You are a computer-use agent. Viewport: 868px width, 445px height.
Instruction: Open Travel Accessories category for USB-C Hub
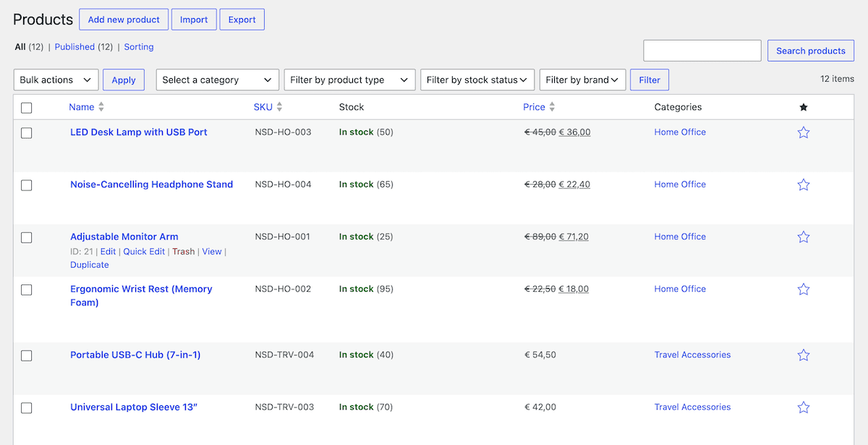tap(692, 355)
